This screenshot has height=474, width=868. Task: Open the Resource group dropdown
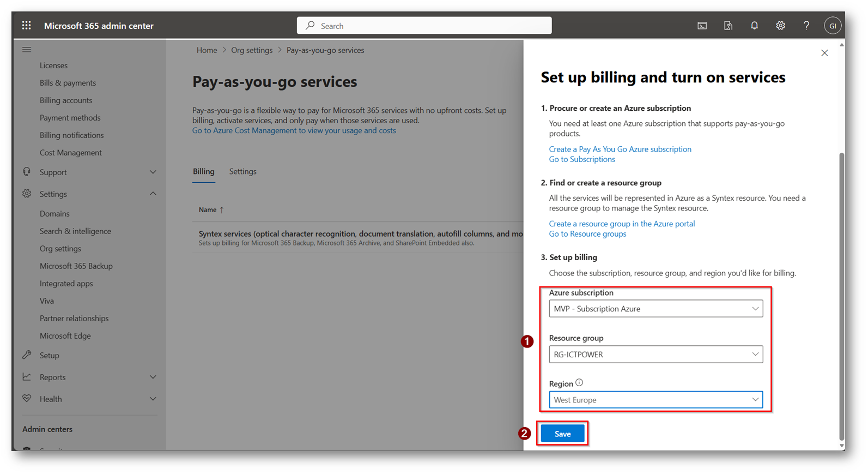point(655,355)
